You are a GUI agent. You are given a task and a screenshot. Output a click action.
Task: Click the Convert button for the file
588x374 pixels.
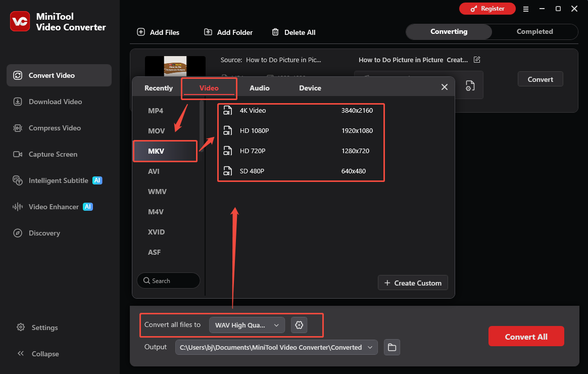pyautogui.click(x=540, y=79)
